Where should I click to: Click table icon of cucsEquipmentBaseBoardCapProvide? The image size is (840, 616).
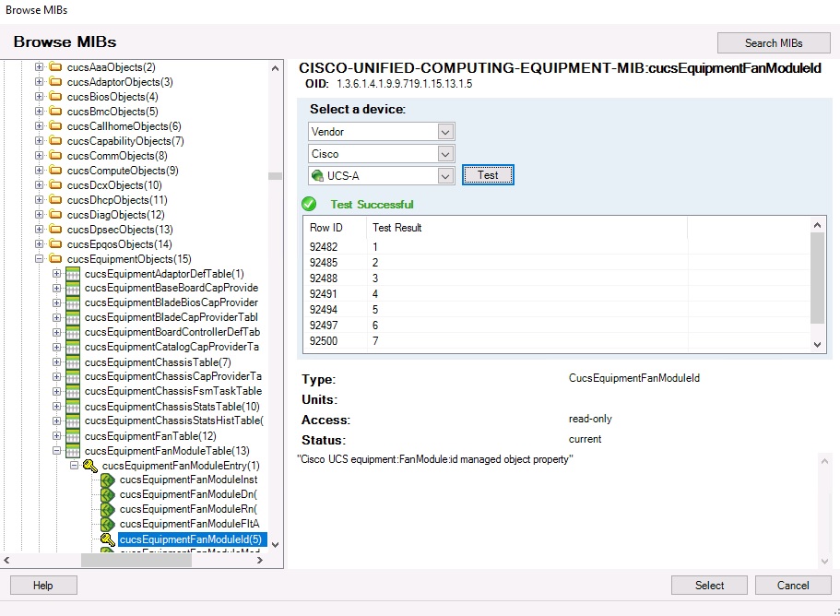click(73, 289)
